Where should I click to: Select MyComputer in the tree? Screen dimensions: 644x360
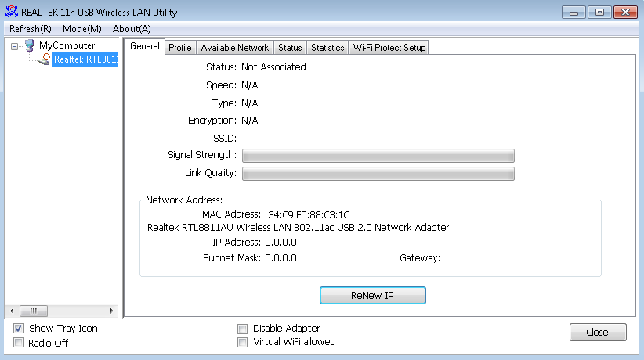[x=67, y=45]
